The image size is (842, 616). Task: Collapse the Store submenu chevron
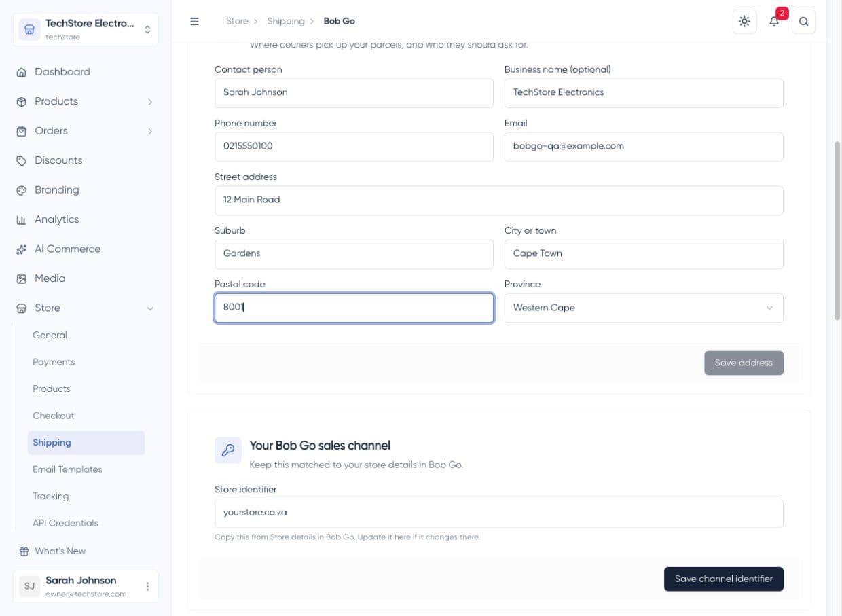coord(150,308)
